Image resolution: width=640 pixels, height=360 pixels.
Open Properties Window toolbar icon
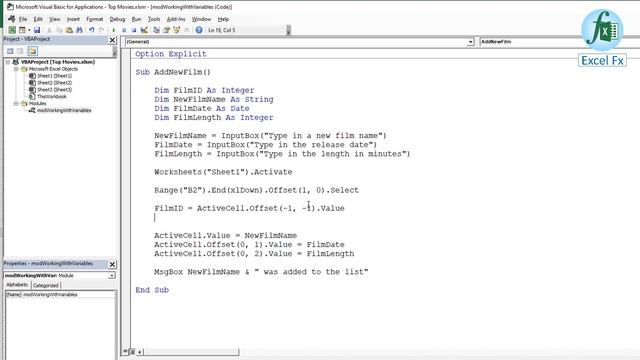167,30
